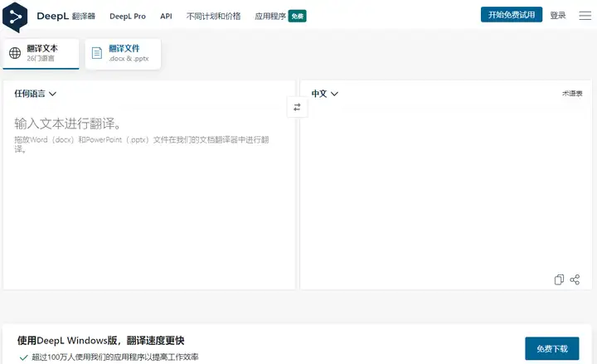Switch to the 翻译文本 tab
The image size is (597, 364).
pos(41,54)
